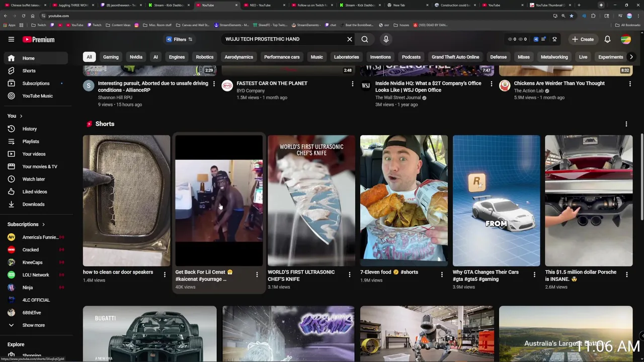Select the Nvidia chip

136,57
